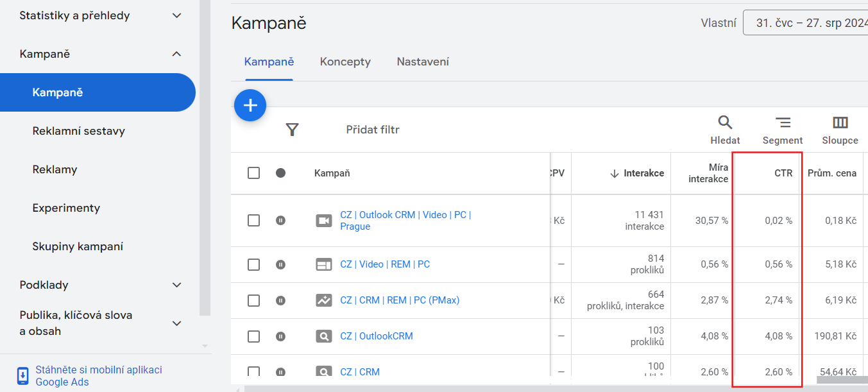Click the 0,18 Kč average cost value
This screenshot has width=868, height=392.
[x=841, y=221]
